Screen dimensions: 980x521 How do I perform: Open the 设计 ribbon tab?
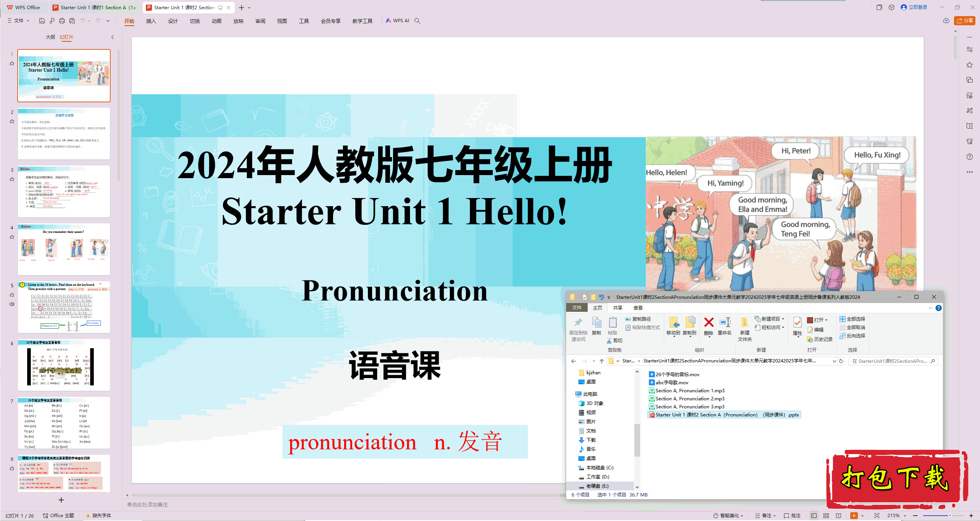click(x=173, y=21)
